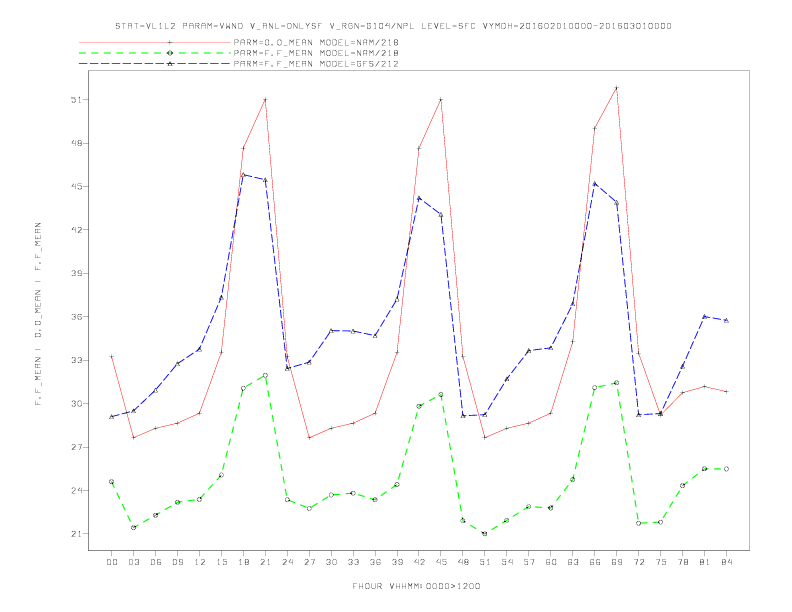The width and height of the screenshot is (792, 612).
Task: Click x-axis forecast hour label 30
Action: [331, 562]
